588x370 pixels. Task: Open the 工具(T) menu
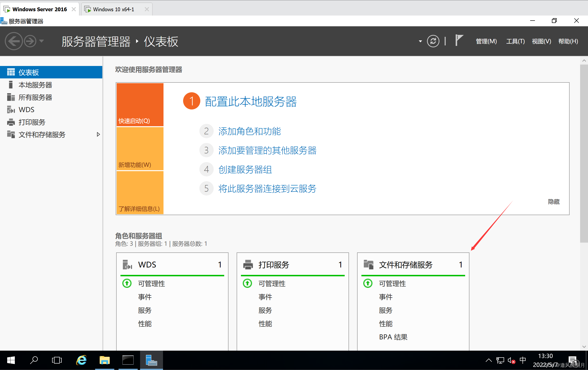[x=515, y=41]
